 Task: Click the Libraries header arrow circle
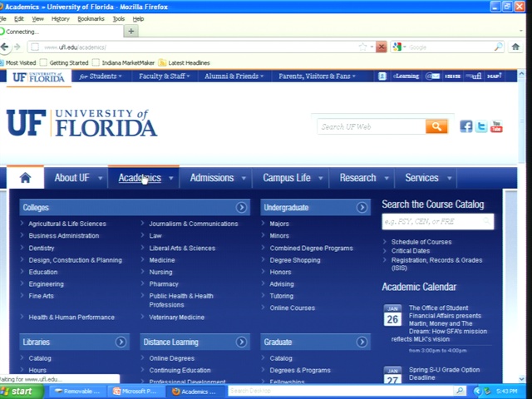[121, 342]
